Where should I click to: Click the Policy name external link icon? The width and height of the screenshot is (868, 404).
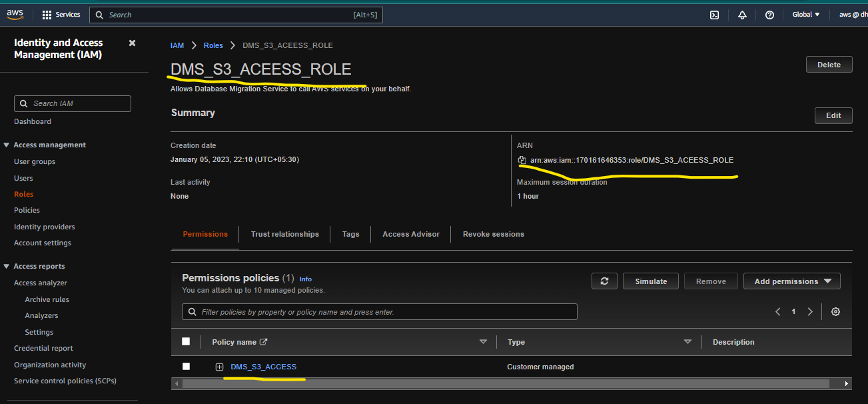[263, 342]
